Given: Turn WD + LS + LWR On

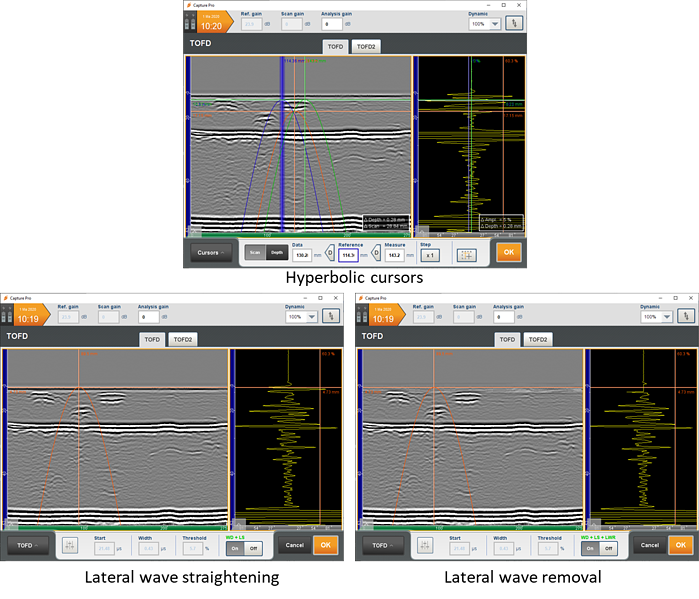Looking at the screenshot, I should [x=590, y=548].
